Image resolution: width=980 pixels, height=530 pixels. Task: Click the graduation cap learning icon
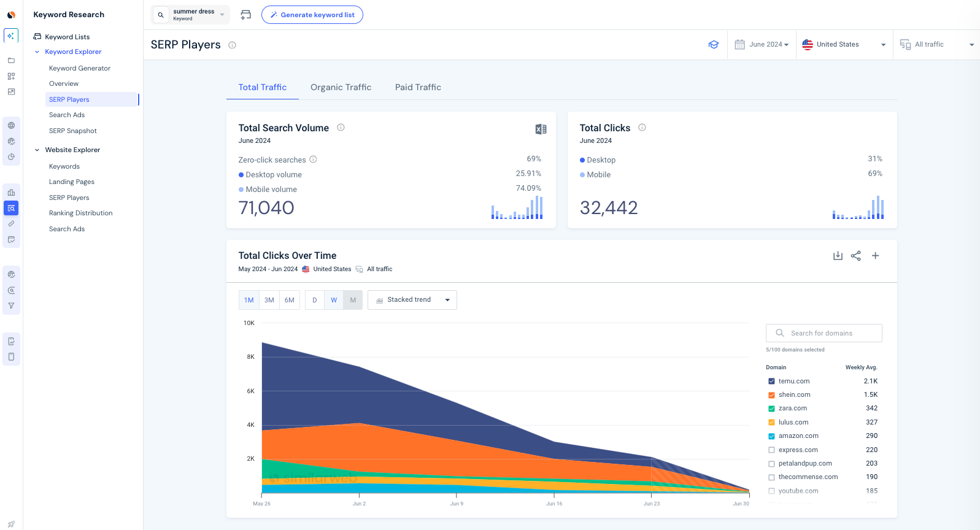click(x=714, y=45)
